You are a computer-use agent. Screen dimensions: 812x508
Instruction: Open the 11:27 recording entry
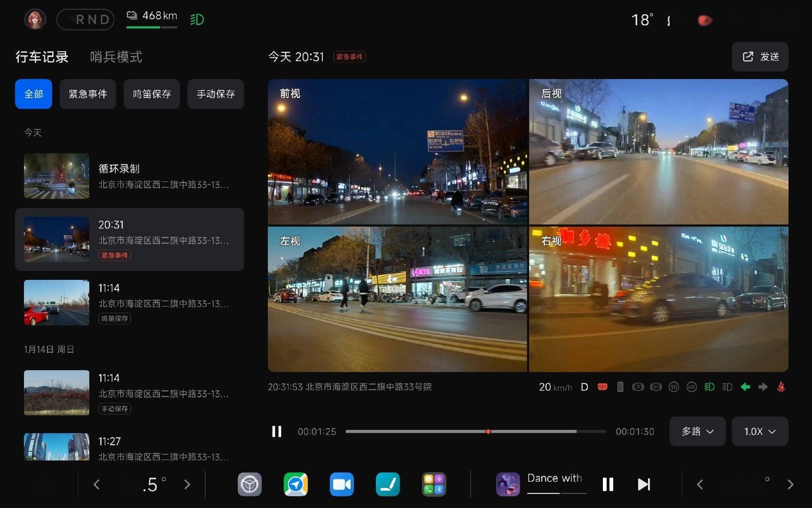click(x=129, y=447)
